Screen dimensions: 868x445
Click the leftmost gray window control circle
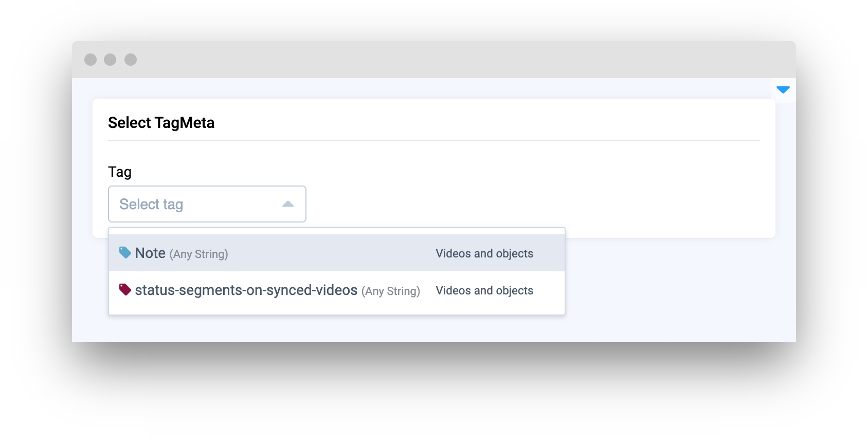point(91,60)
